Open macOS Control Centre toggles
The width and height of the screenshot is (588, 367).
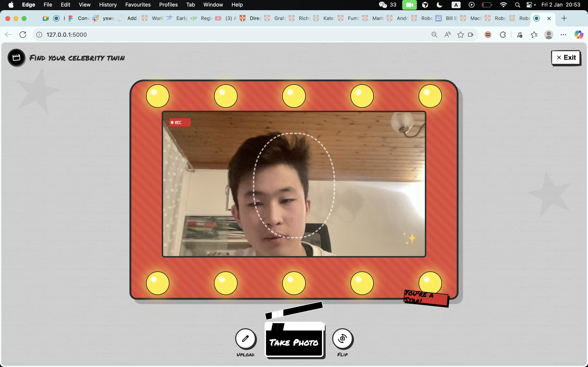pos(529,5)
